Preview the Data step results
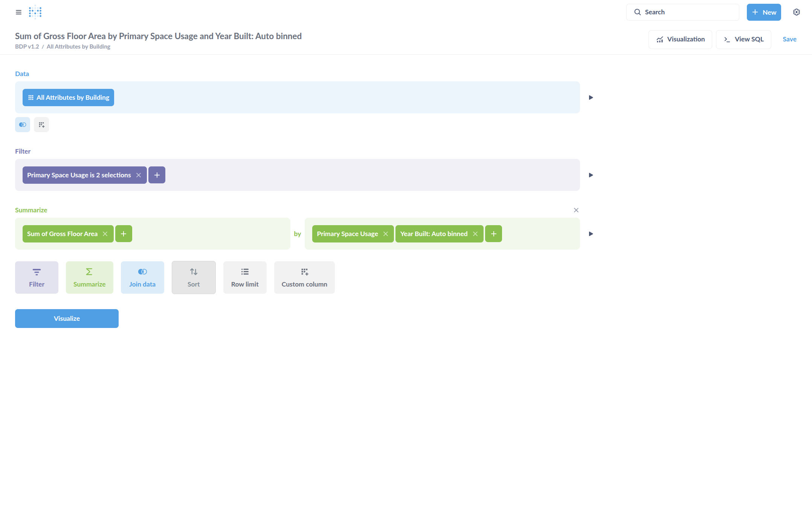 [x=591, y=98]
